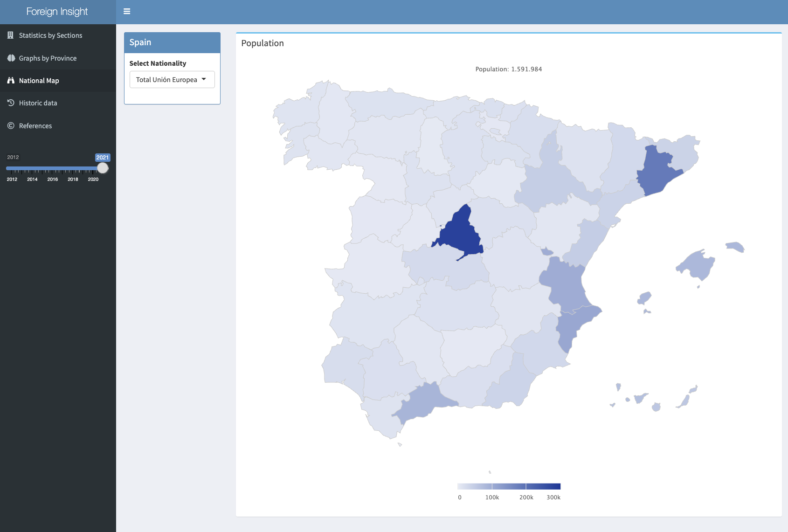
Task: Click the binoculars icon beside National Map
Action: pos(11,81)
